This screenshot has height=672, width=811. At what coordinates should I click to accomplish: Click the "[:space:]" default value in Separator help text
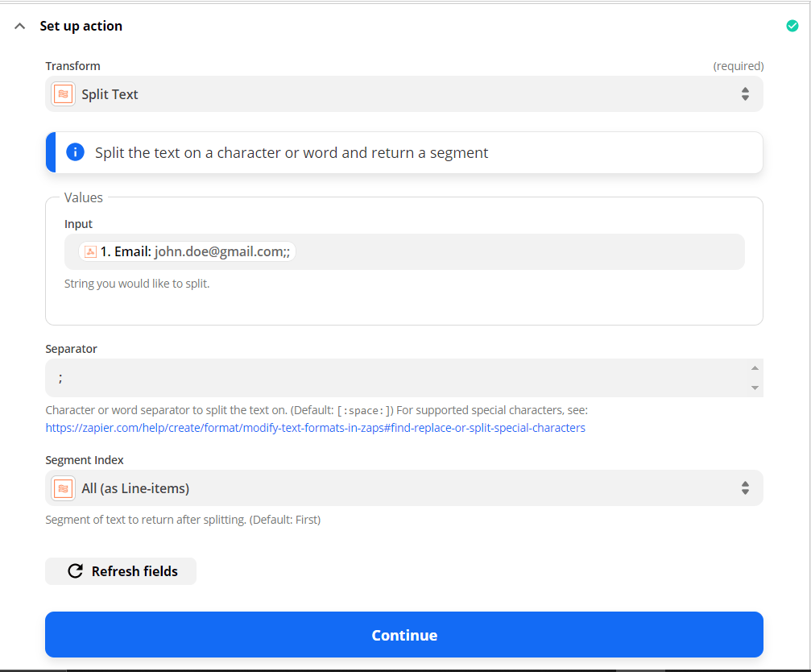click(365, 410)
